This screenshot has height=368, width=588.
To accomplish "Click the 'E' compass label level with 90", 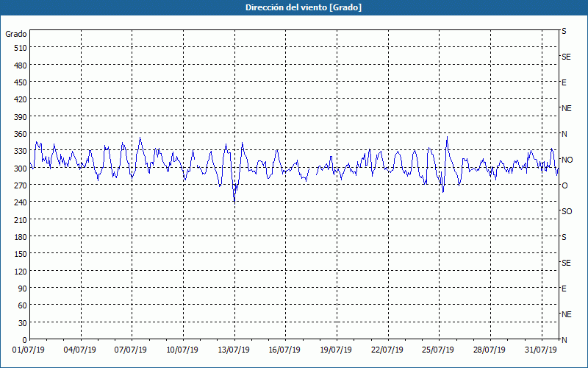I will (564, 289).
